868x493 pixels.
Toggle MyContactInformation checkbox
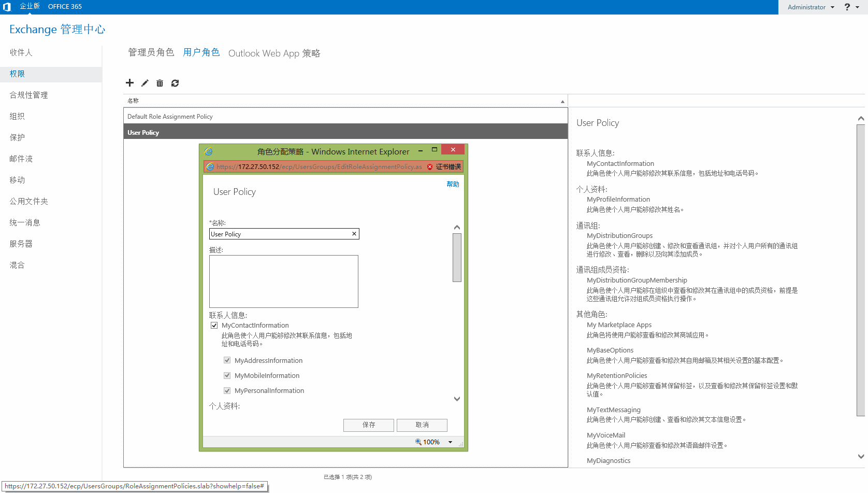[x=214, y=326]
